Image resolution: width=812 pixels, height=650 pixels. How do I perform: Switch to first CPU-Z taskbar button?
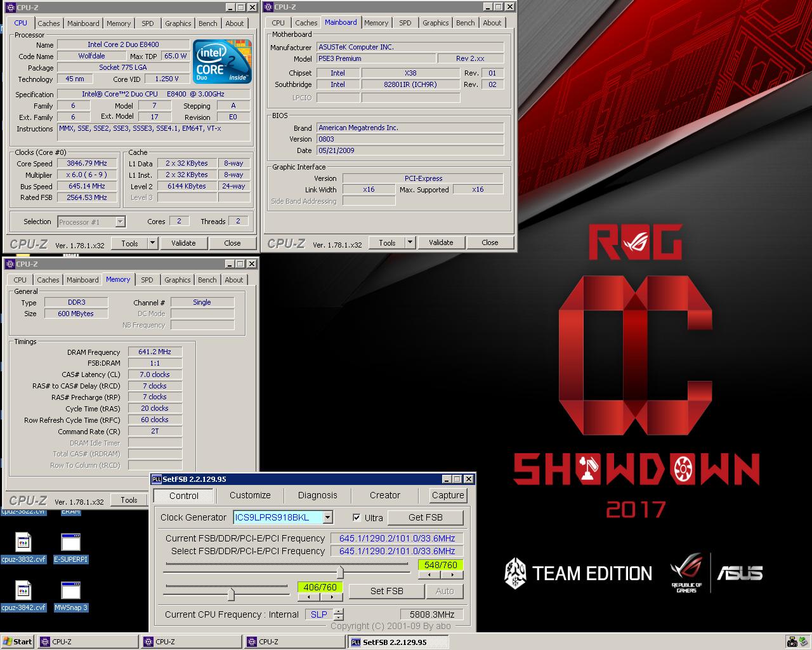click(88, 642)
